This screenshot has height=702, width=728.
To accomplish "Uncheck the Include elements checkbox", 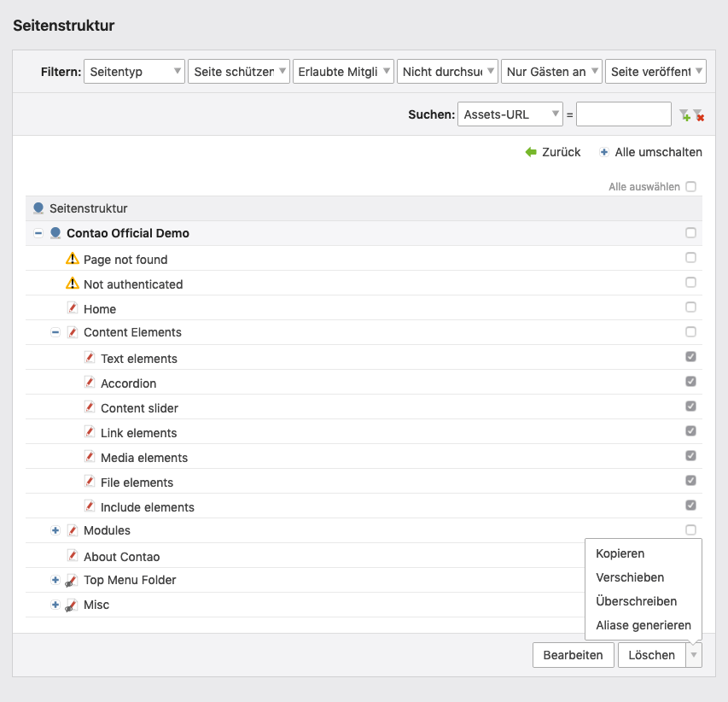I will point(690,505).
